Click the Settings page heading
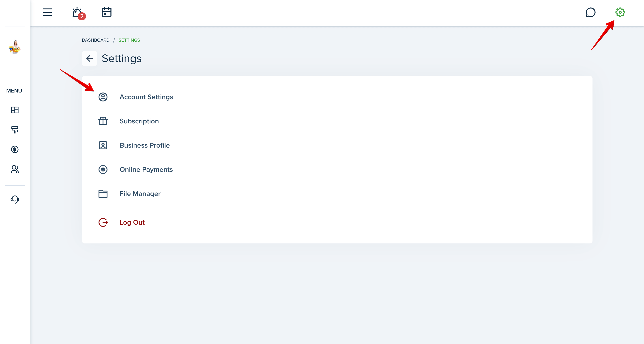Viewport: 644px width, 344px height. click(122, 58)
